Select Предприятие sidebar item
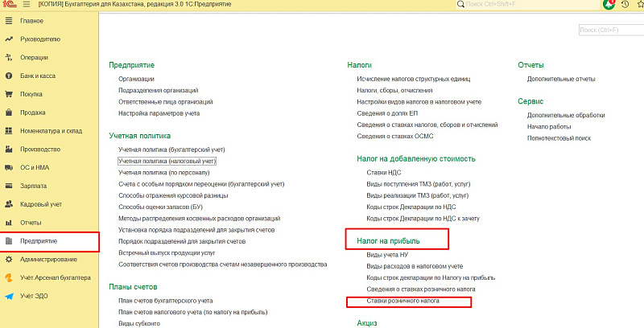This screenshot has height=328, width=644. coord(39,240)
